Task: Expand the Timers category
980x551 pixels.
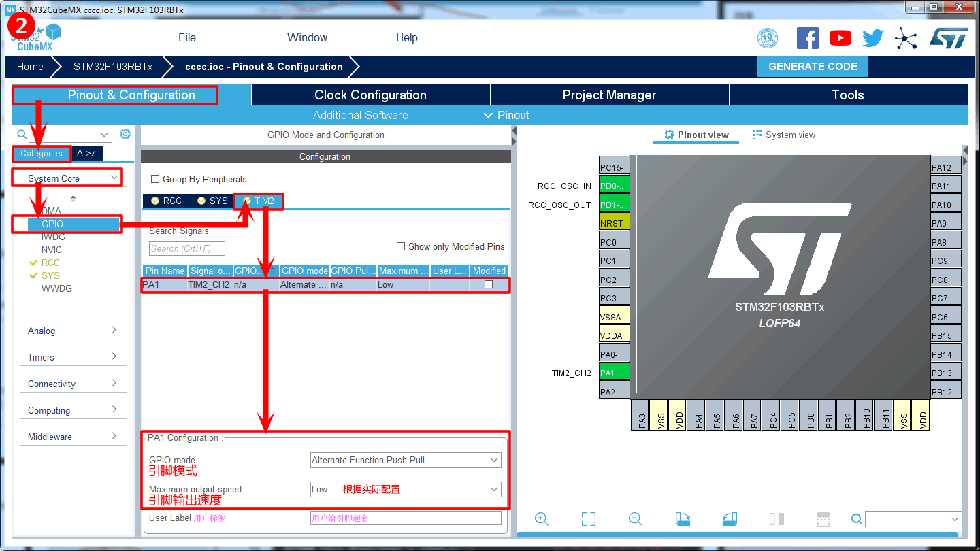Action: click(73, 357)
